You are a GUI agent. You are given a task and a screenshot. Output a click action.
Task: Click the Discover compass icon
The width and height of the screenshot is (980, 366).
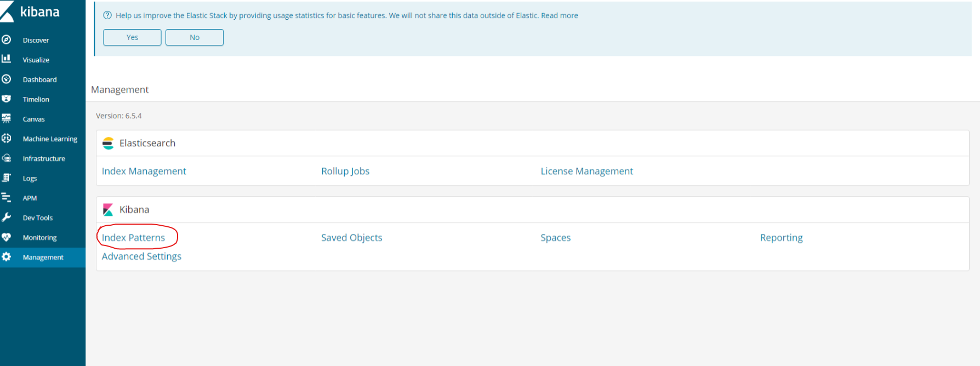coord(7,39)
